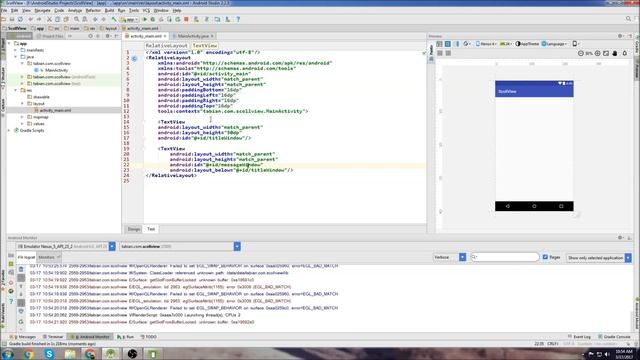This screenshot has width=640, height=360.
Task: Click the Preview panel settings gear
Action: (x=620, y=36)
